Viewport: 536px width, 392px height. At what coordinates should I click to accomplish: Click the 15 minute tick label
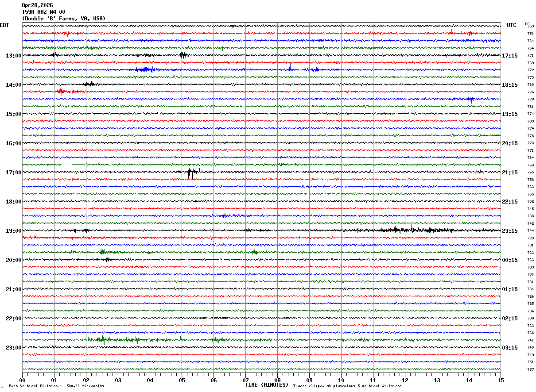(500, 380)
